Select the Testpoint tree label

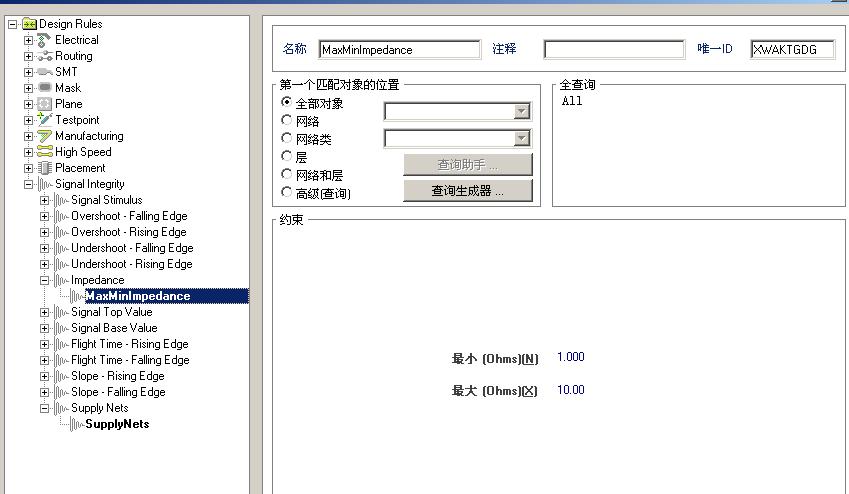coord(77,120)
